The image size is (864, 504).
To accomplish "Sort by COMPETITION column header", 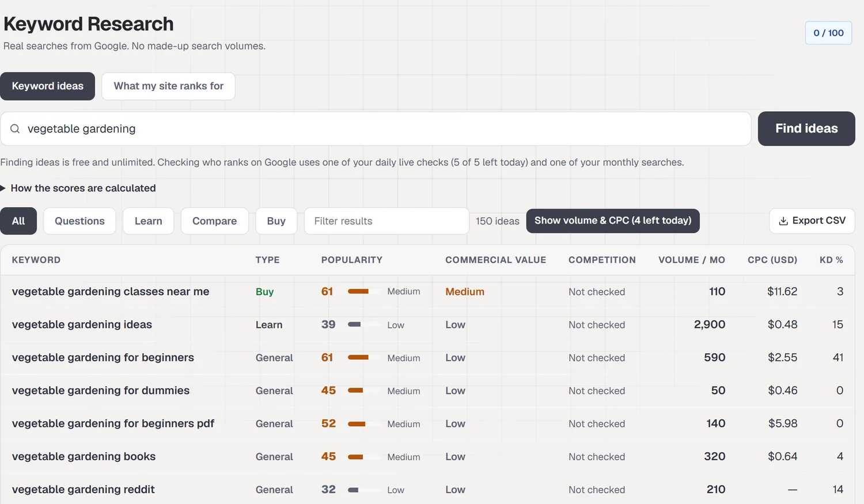I will pos(602,260).
